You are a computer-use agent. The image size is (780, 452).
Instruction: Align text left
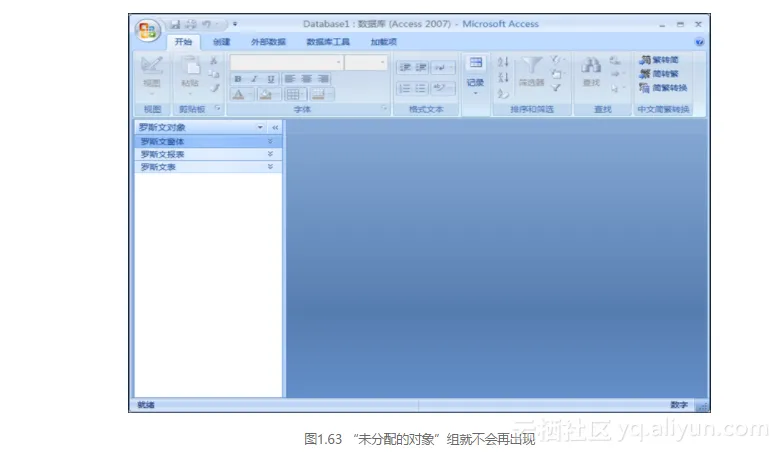click(x=290, y=79)
